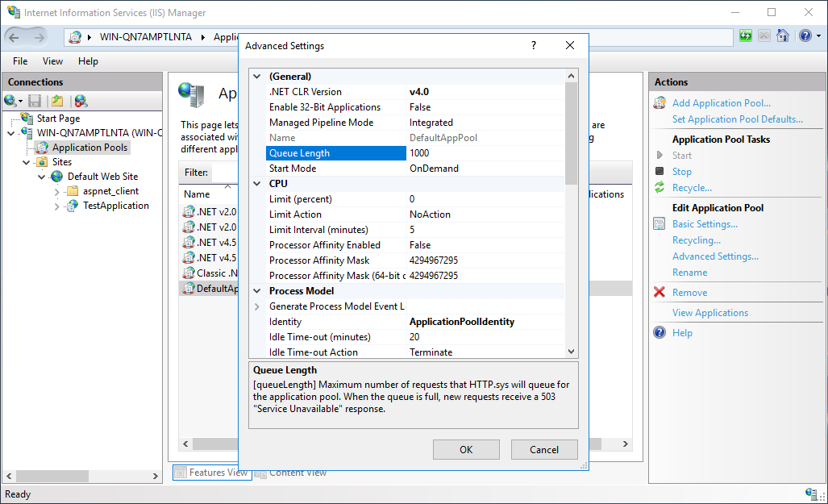The image size is (828, 504).
Task: Open the View menu
Action: pyautogui.click(x=52, y=60)
